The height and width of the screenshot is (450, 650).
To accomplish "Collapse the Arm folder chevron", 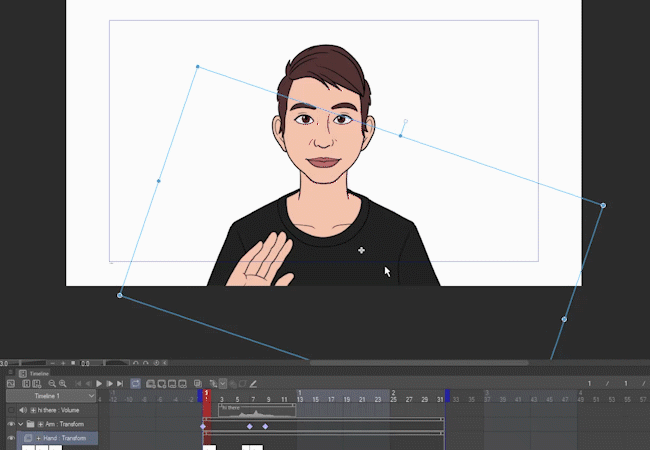I will pos(20,424).
